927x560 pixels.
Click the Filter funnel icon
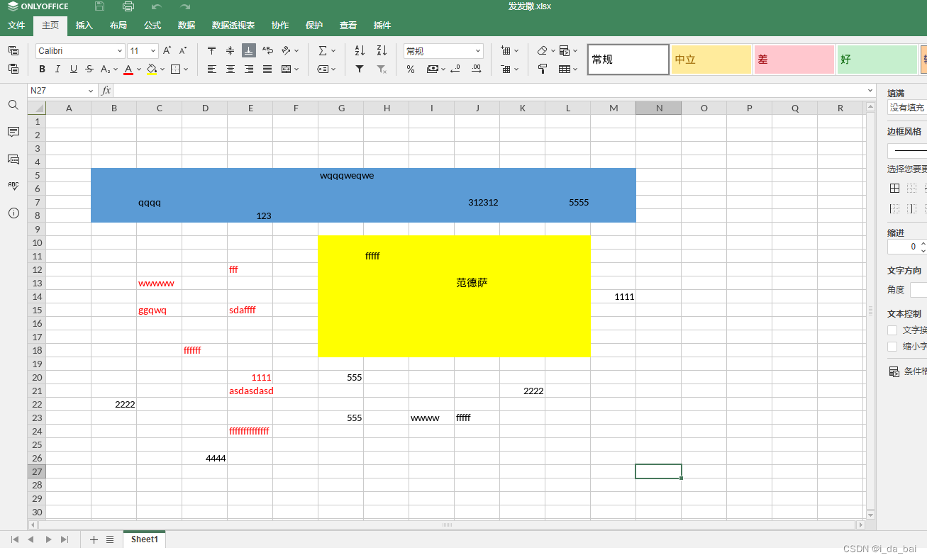tap(360, 69)
